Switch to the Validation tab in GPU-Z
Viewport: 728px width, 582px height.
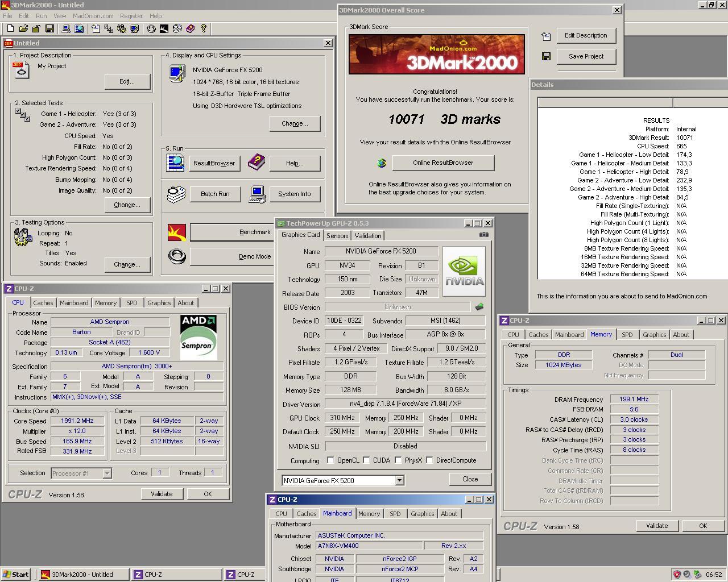pyautogui.click(x=368, y=235)
